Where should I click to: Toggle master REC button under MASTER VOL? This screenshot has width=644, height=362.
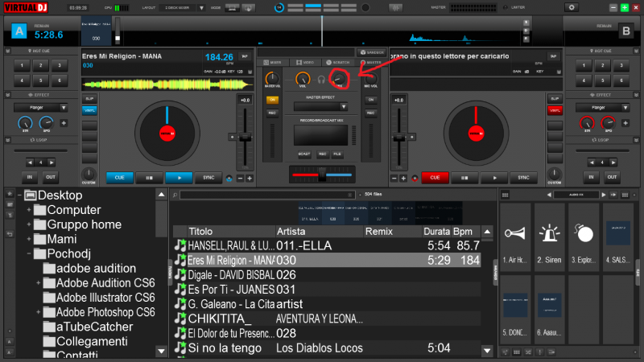pos(272,113)
